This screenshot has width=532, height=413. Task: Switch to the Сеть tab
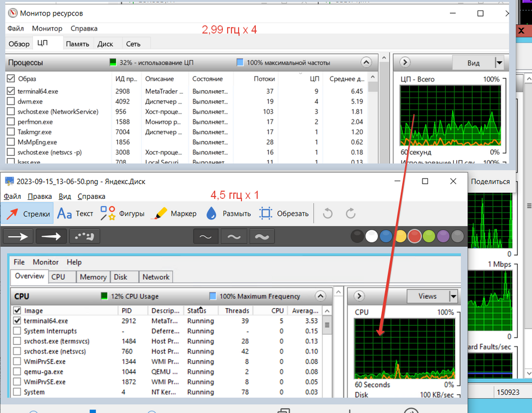pos(133,44)
